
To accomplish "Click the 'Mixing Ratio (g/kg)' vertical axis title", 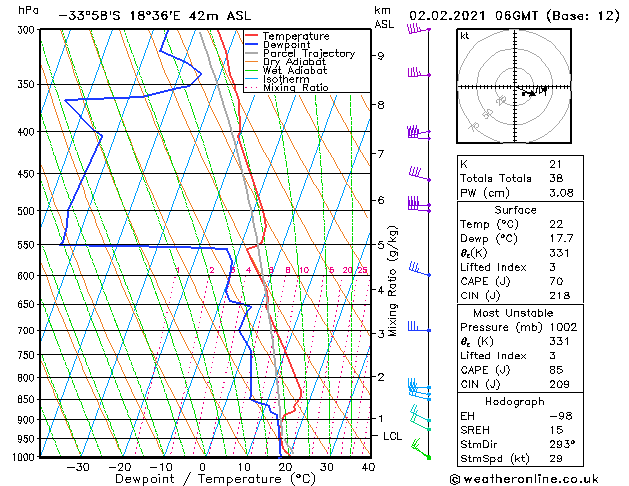I will click(x=392, y=281).
